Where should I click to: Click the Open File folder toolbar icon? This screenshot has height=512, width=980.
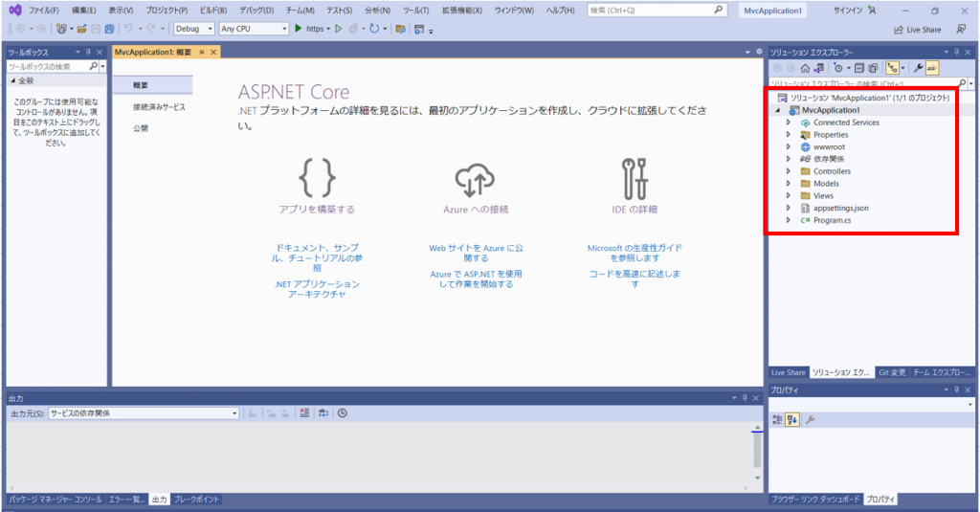(82, 29)
